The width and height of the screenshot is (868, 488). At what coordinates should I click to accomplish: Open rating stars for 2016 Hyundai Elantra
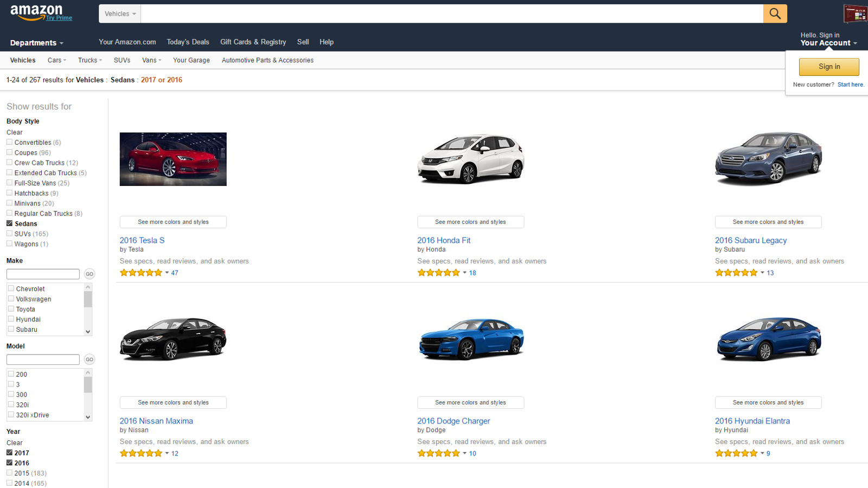(x=736, y=453)
